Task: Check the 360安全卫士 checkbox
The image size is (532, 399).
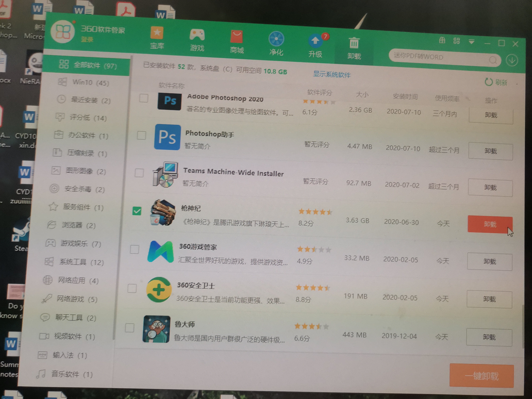Action: pyautogui.click(x=132, y=288)
